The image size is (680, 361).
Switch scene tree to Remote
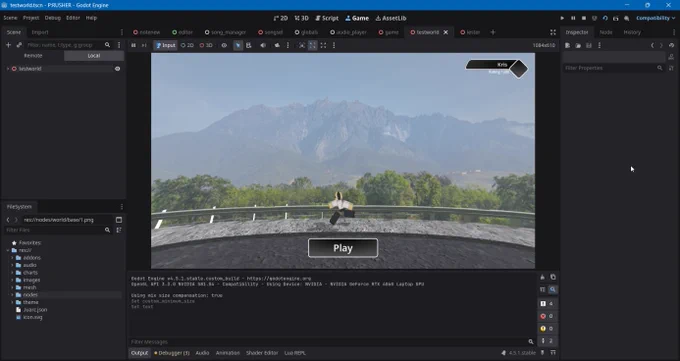coord(33,56)
